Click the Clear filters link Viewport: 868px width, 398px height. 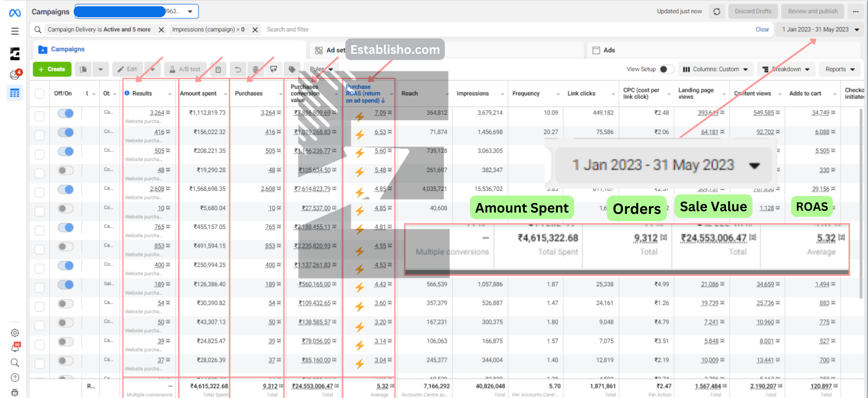[762, 29]
